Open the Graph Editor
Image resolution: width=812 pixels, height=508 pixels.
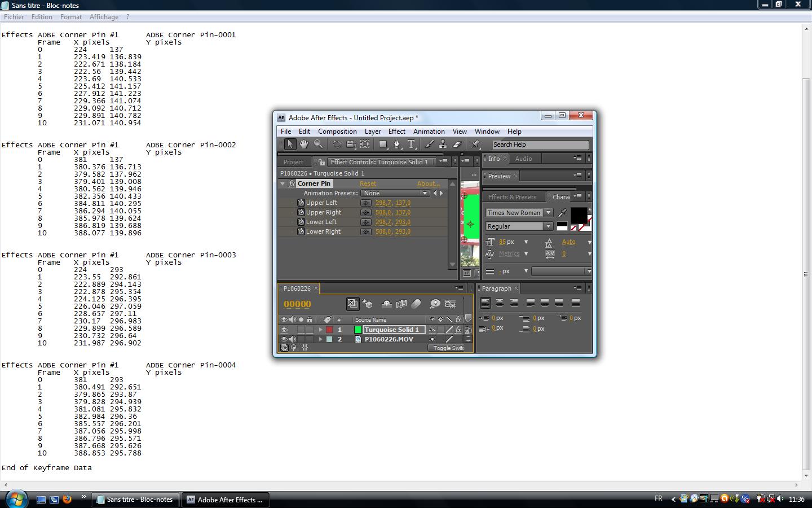[450, 304]
